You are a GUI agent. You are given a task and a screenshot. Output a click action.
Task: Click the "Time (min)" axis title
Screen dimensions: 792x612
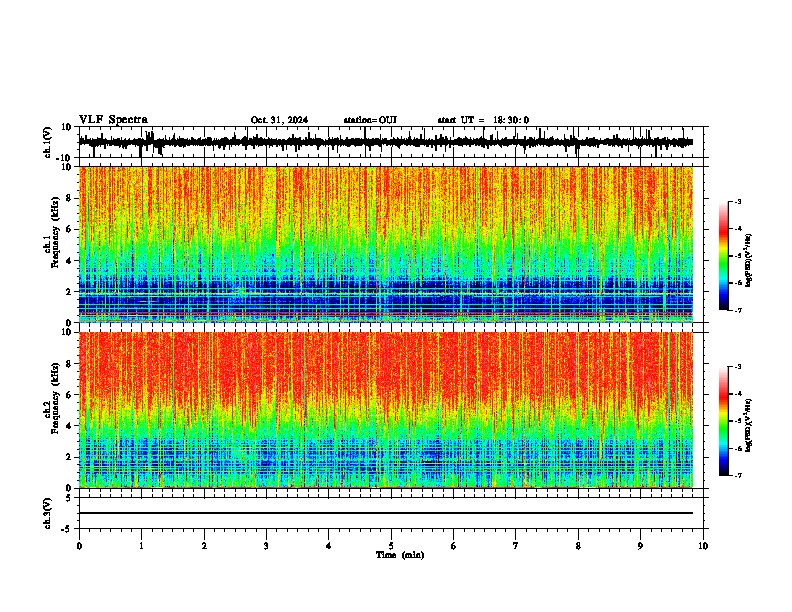point(400,555)
